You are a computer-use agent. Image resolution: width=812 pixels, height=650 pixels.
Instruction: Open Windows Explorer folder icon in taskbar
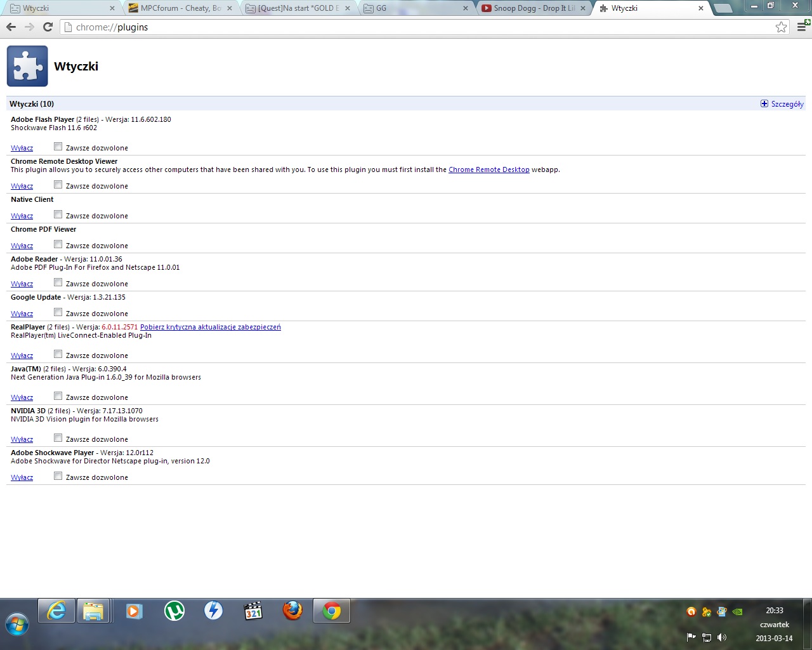click(93, 611)
